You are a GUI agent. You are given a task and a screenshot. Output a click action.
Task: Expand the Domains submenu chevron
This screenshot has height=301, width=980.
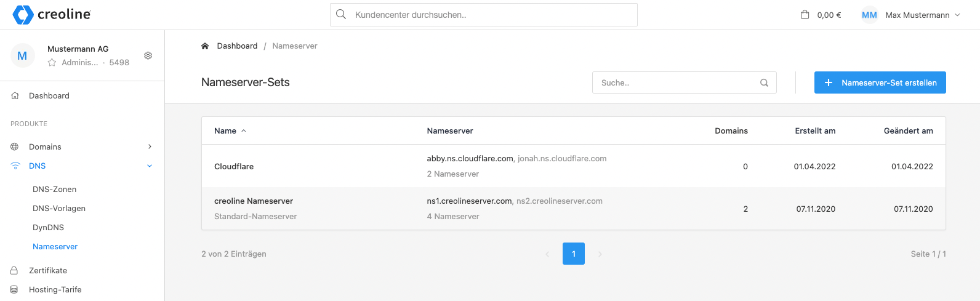click(150, 146)
